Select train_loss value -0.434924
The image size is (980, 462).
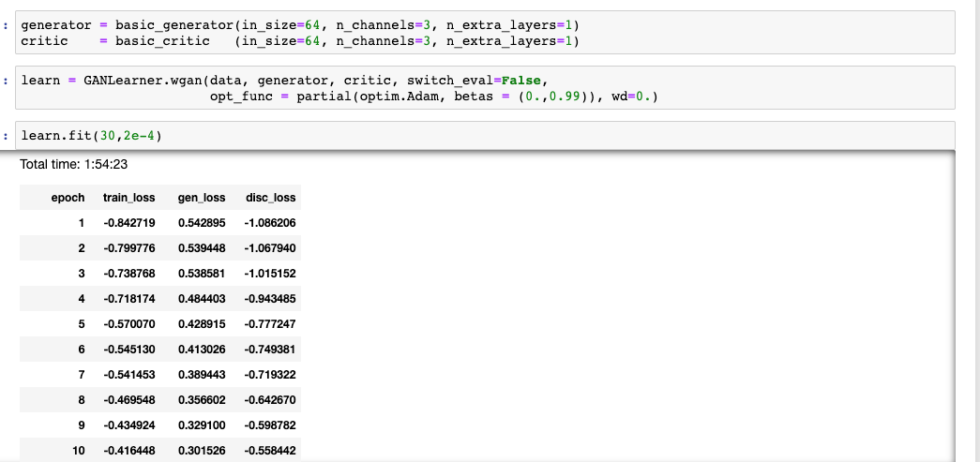click(129, 425)
